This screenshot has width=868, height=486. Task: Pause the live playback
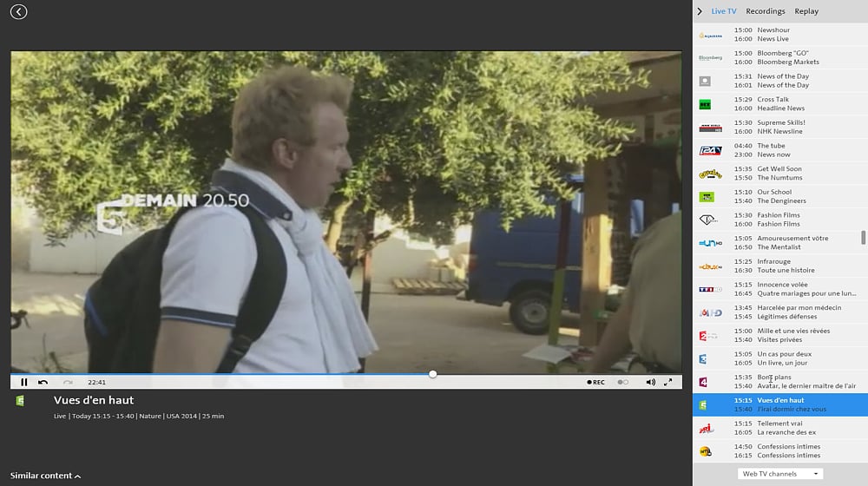pos(23,382)
